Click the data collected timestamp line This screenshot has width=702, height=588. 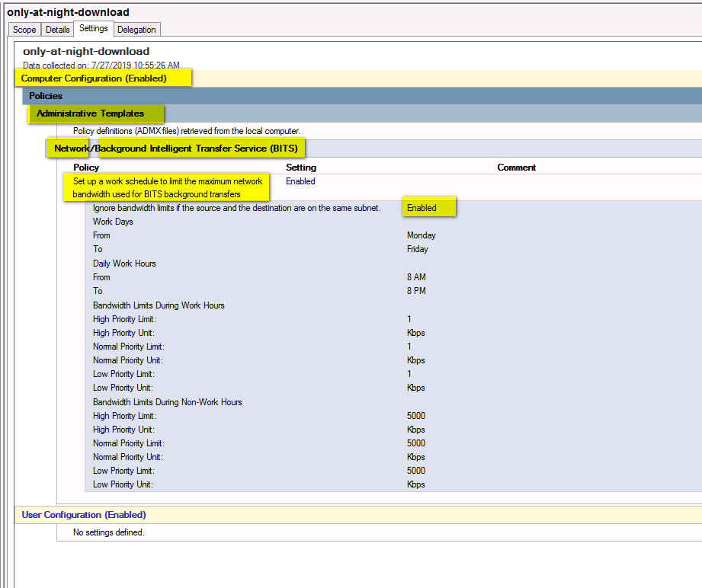101,66
